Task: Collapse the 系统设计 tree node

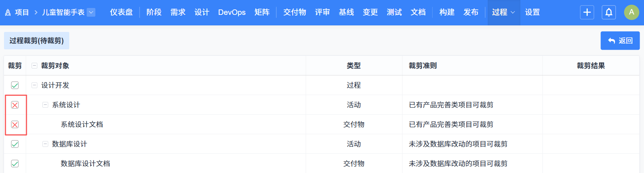Action: pyautogui.click(x=45, y=105)
